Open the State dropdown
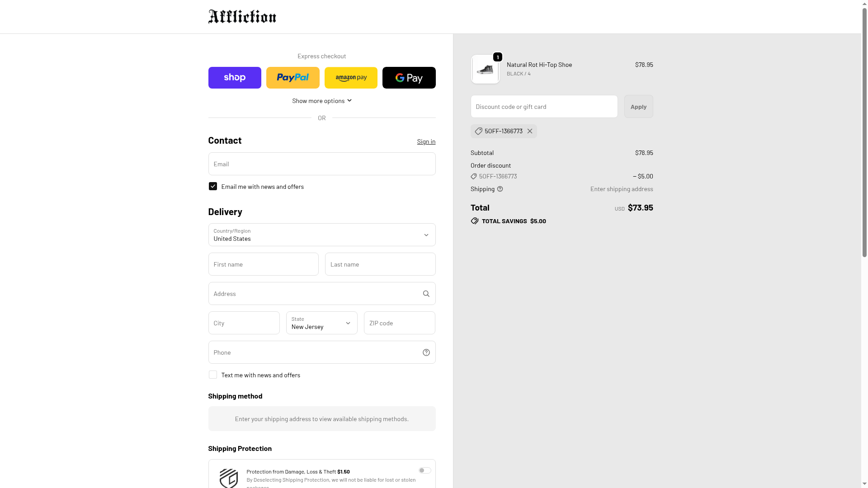The image size is (868, 488). (321, 323)
